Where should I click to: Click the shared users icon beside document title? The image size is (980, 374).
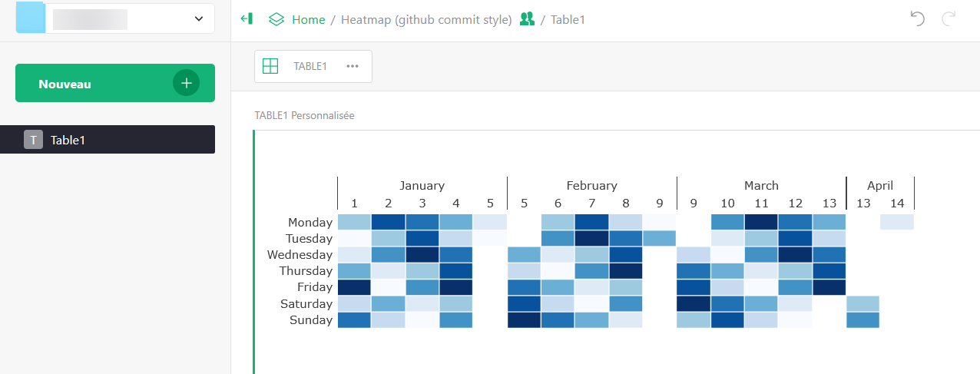tap(527, 19)
